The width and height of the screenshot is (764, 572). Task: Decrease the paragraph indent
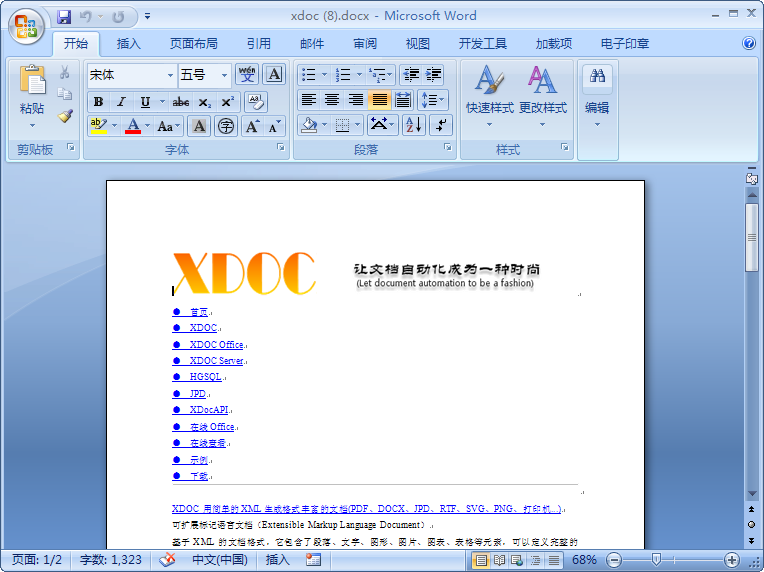411,75
